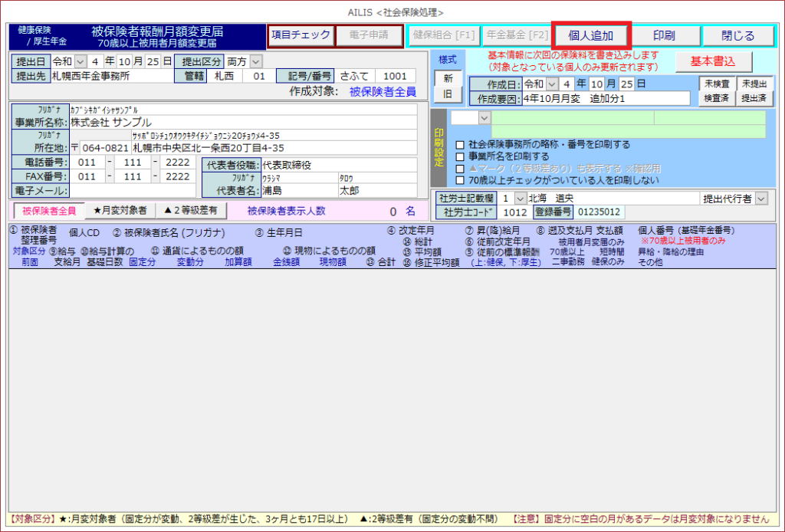The width and height of the screenshot is (785, 532).
Task: Run the 項目チェック function
Action: coord(301,35)
